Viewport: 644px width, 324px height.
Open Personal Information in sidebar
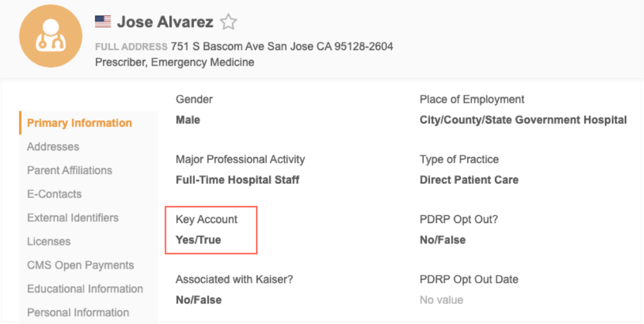pos(78,313)
